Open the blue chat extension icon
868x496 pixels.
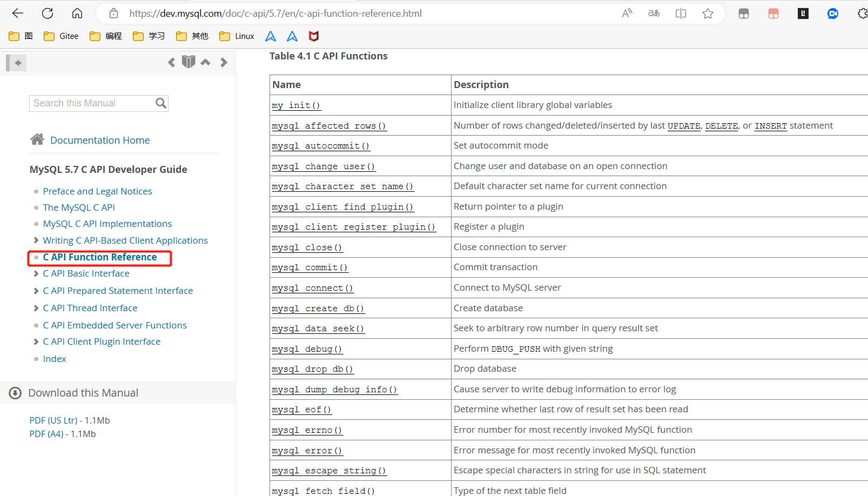tap(833, 14)
